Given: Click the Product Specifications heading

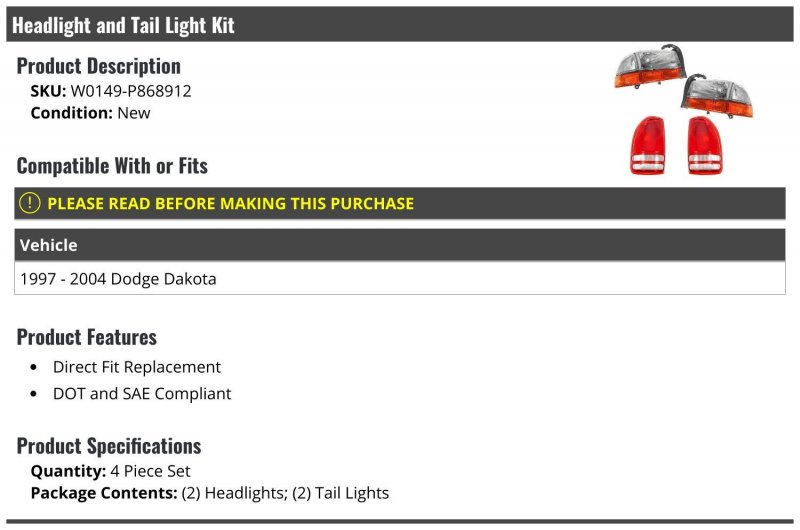Looking at the screenshot, I should tap(109, 446).
